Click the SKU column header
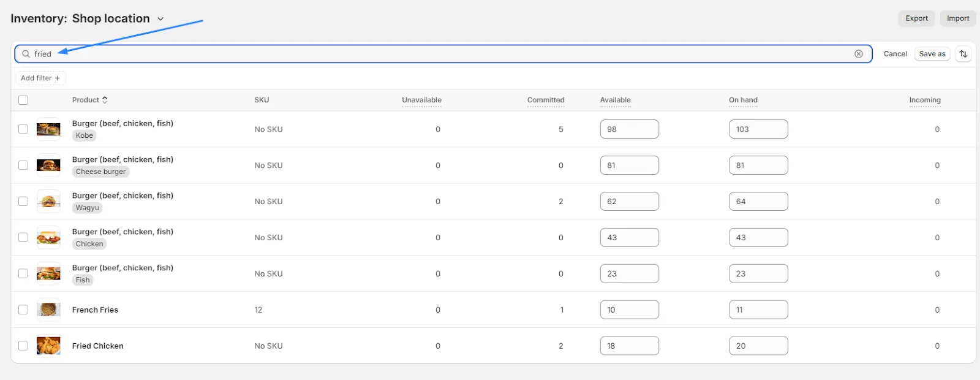This screenshot has height=380, width=980. (x=262, y=100)
